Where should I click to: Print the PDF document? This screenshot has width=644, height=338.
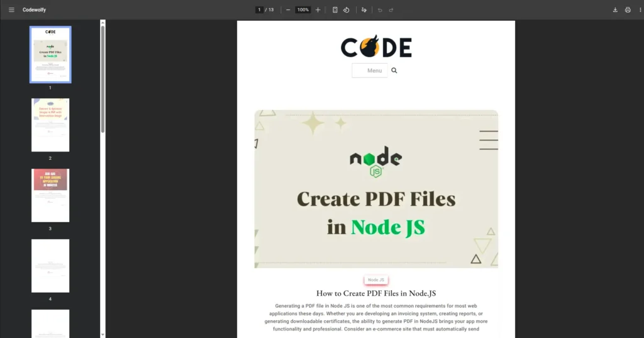[x=628, y=10]
